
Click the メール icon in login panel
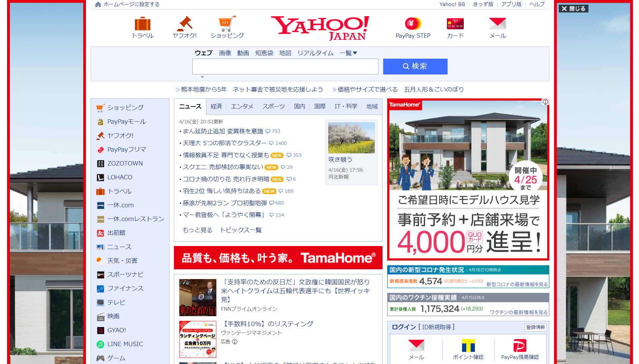pyautogui.click(x=416, y=345)
